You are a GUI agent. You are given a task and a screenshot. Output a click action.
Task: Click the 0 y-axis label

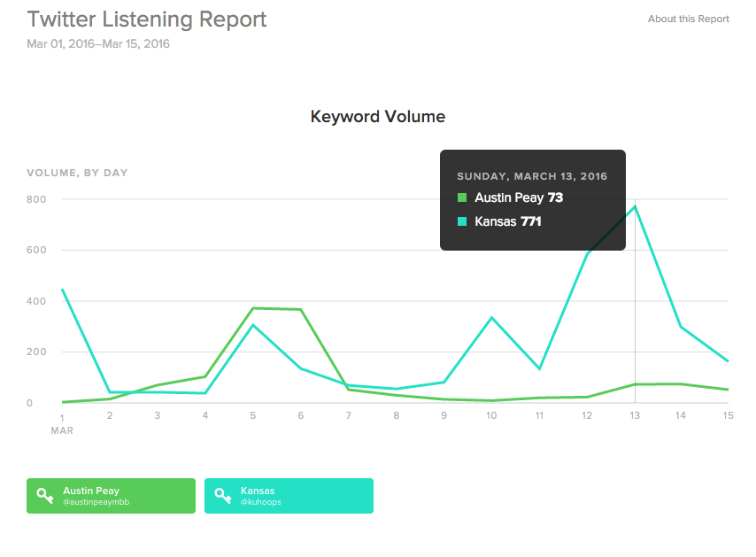coord(30,403)
